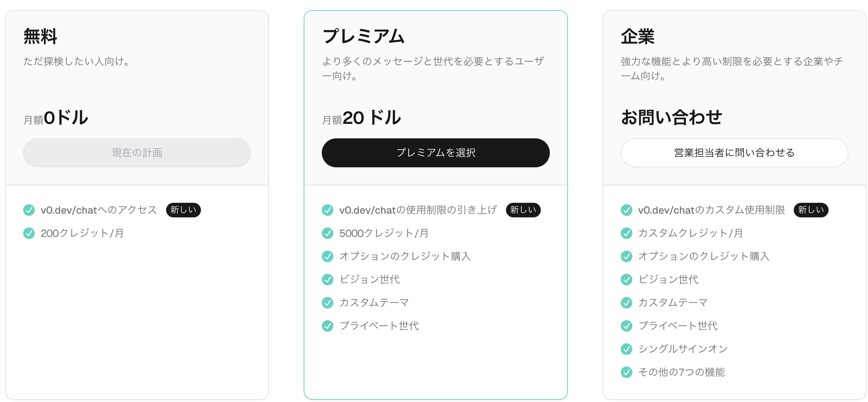Click 新しい badge in the 無料 plan
Viewport: 868px width, 402px height.
[183, 210]
